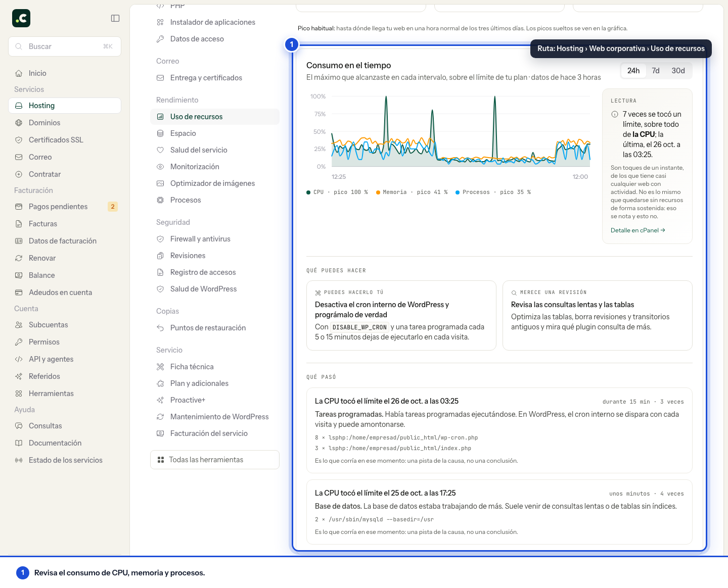Open the wp-cron suggestion card
The width and height of the screenshot is (728, 588).
click(x=401, y=315)
